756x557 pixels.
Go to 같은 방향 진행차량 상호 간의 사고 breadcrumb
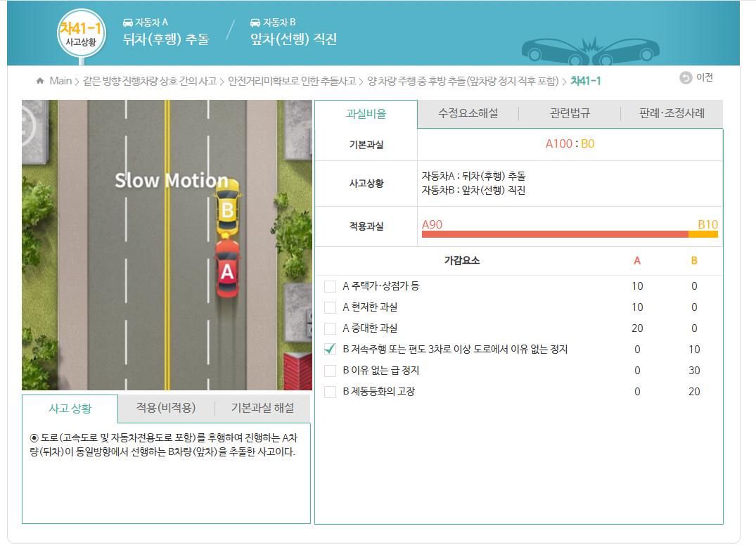click(x=150, y=81)
